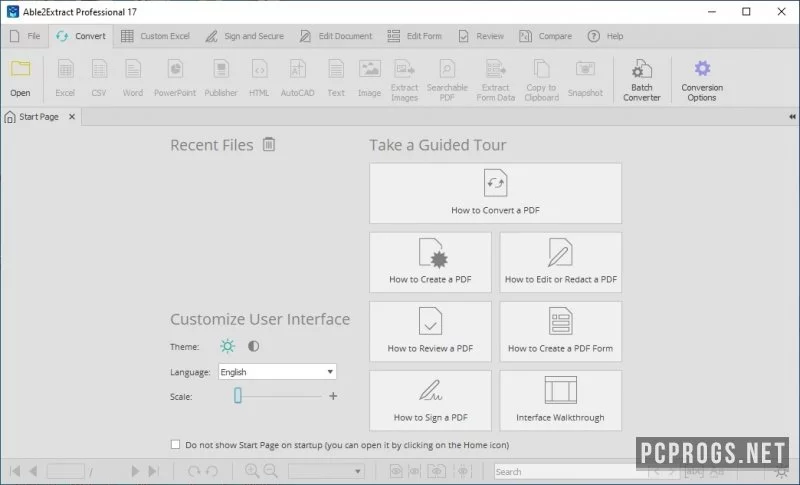
Task: Increase the interface scale with the plus icon
Action: click(333, 396)
